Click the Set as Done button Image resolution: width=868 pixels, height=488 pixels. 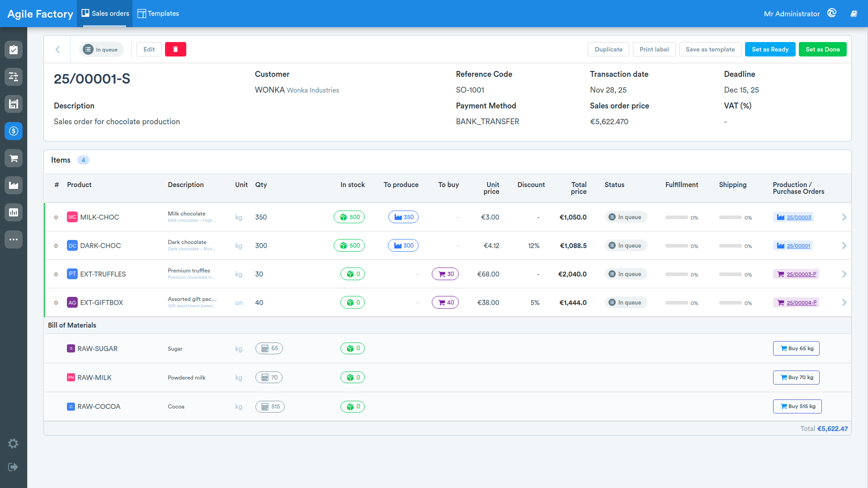coord(823,49)
